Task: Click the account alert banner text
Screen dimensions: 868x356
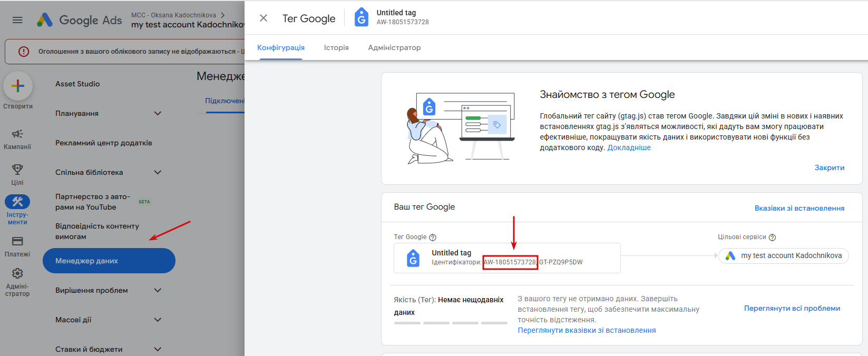Action: 141,52
